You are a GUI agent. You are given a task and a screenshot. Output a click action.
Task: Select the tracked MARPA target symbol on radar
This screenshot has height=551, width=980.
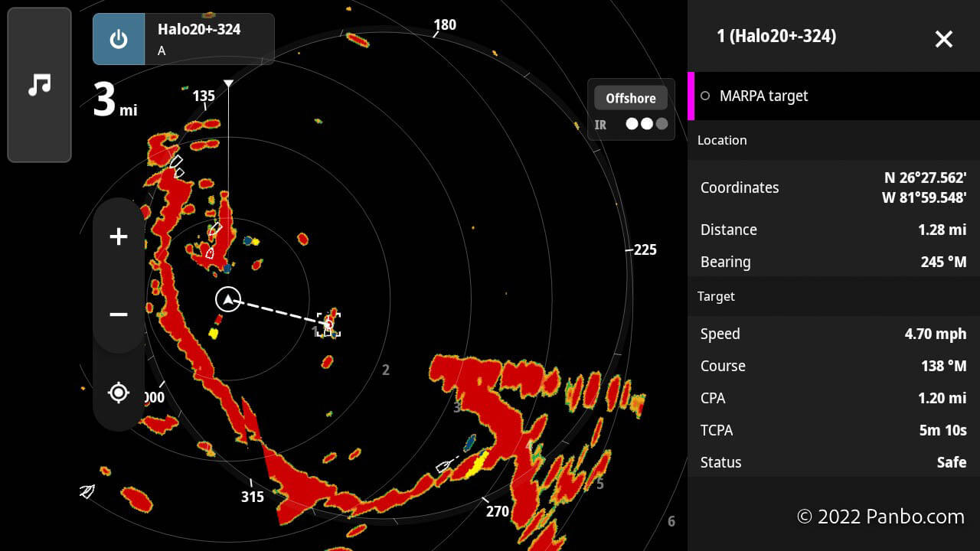pos(328,323)
